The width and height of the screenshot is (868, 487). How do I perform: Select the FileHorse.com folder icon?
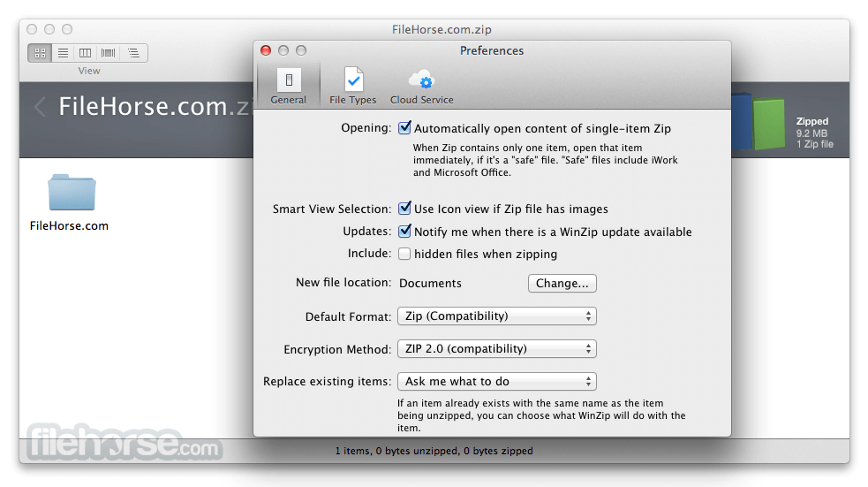[72, 193]
